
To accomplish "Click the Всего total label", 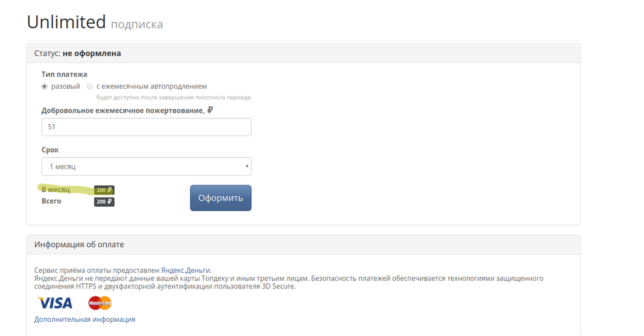I will pos(52,201).
